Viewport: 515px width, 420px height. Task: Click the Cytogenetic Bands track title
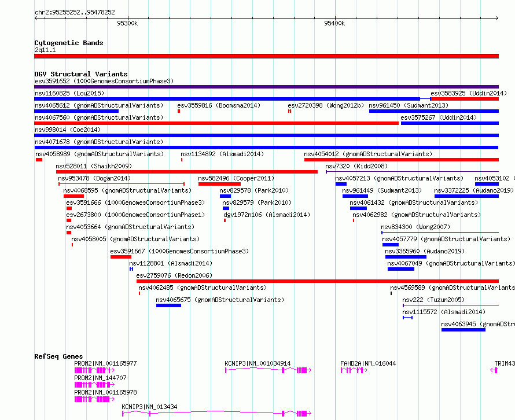pos(69,43)
